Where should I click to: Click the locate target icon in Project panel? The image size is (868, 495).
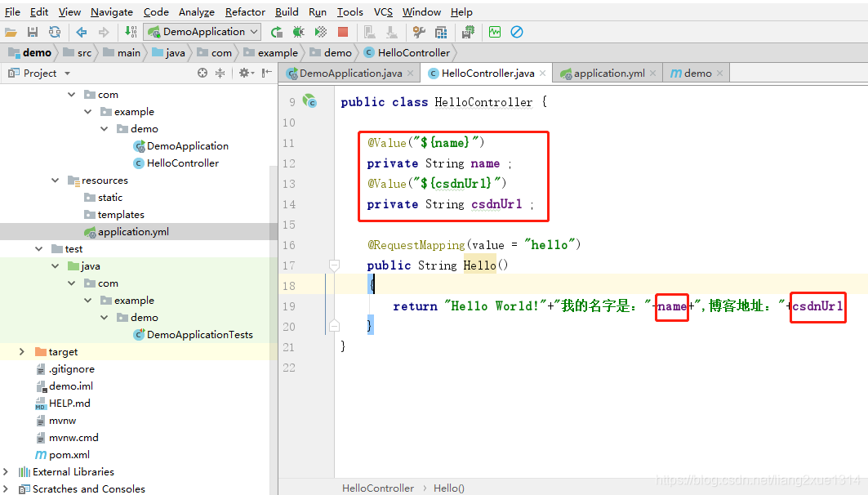click(x=203, y=73)
